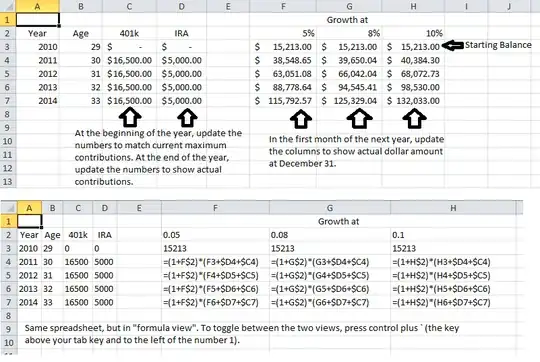
Task: Click the formula =(1+G$2)*(G4+$D5+$C5)
Action: [330, 275]
